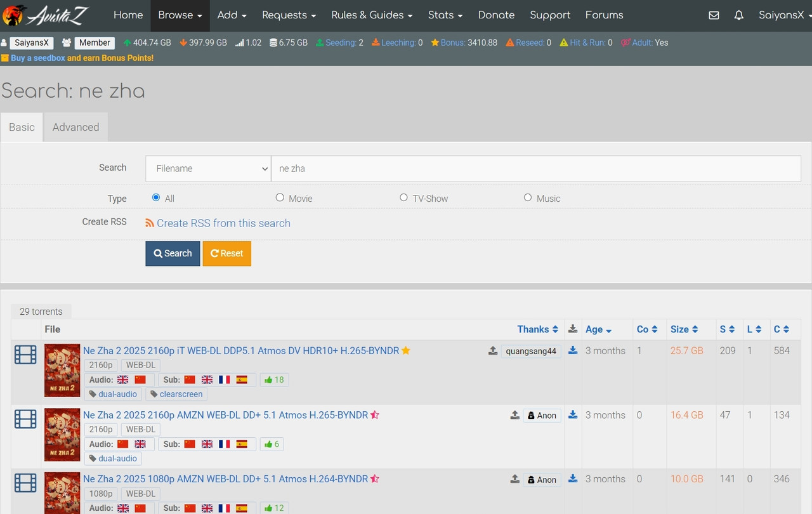
Task: Click uploader icon beside quangsang44
Action: [x=493, y=350]
